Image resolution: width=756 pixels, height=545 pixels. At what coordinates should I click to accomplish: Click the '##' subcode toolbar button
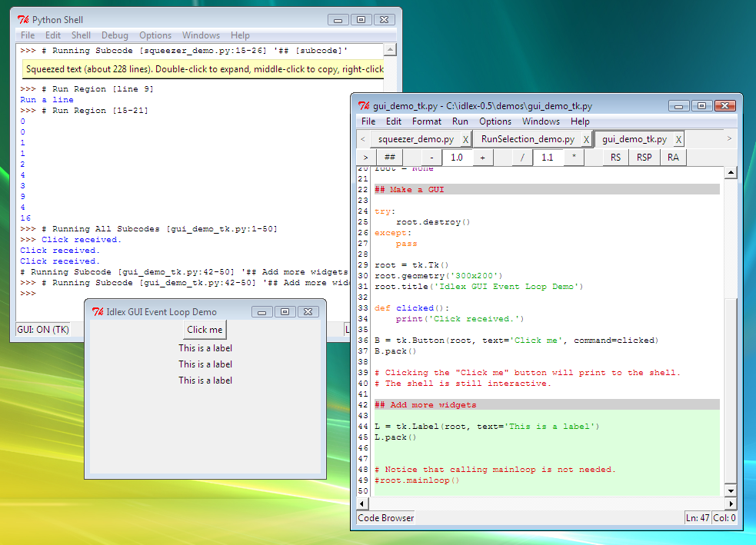click(x=389, y=158)
